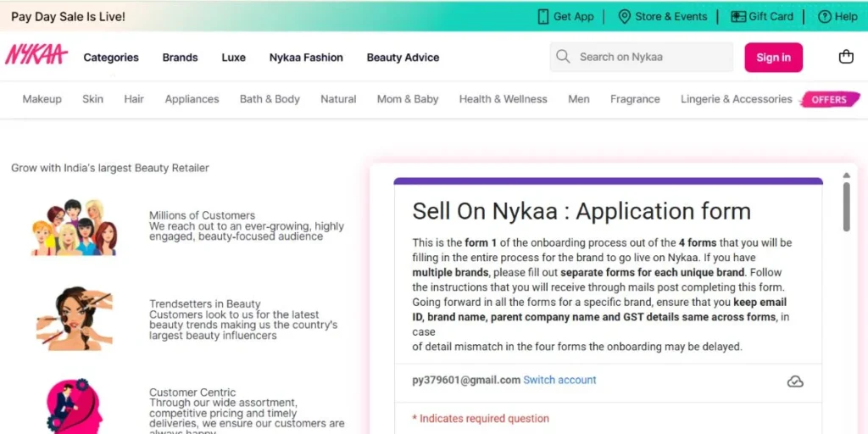
Task: Click the form scrollbar up arrow
Action: [x=846, y=175]
